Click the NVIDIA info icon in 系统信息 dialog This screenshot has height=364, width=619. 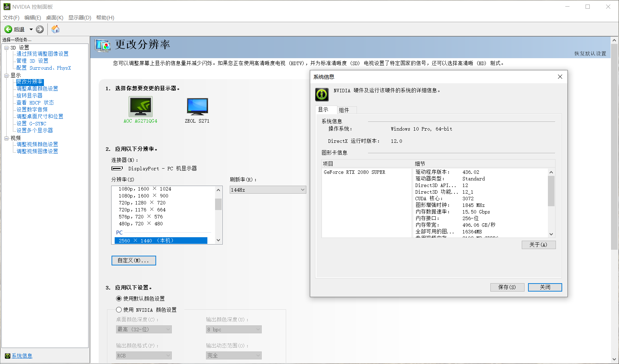pos(321,94)
